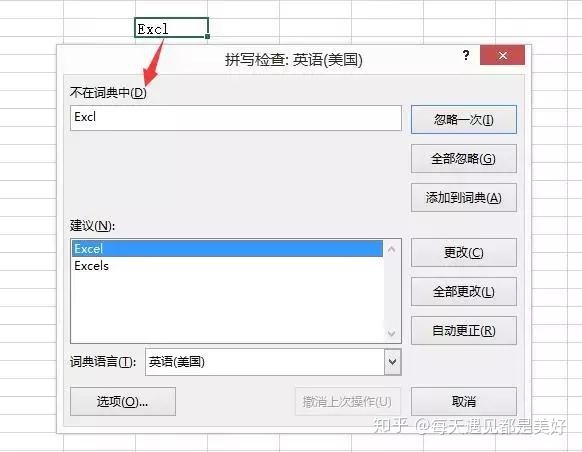Image resolution: width=582 pixels, height=452 pixels.
Task: Click the "Not in dictionary" text field
Action: pyautogui.click(x=236, y=118)
